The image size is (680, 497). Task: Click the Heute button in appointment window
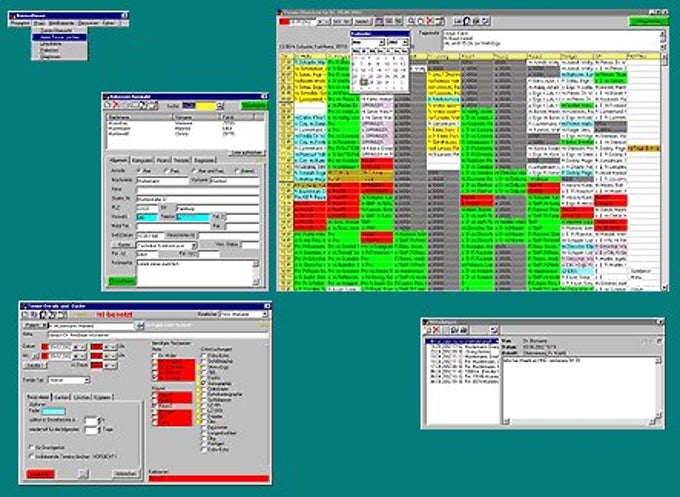pos(34,366)
